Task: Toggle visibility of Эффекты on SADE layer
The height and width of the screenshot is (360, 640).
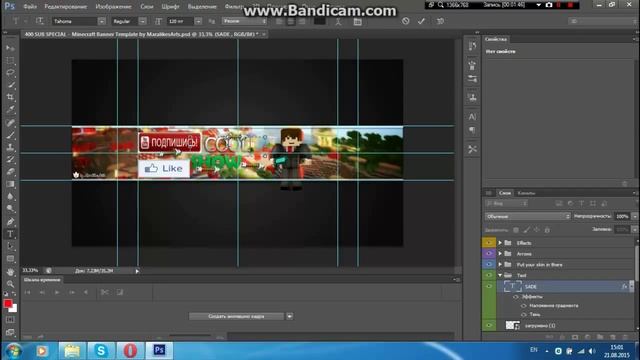Action: tap(516, 297)
